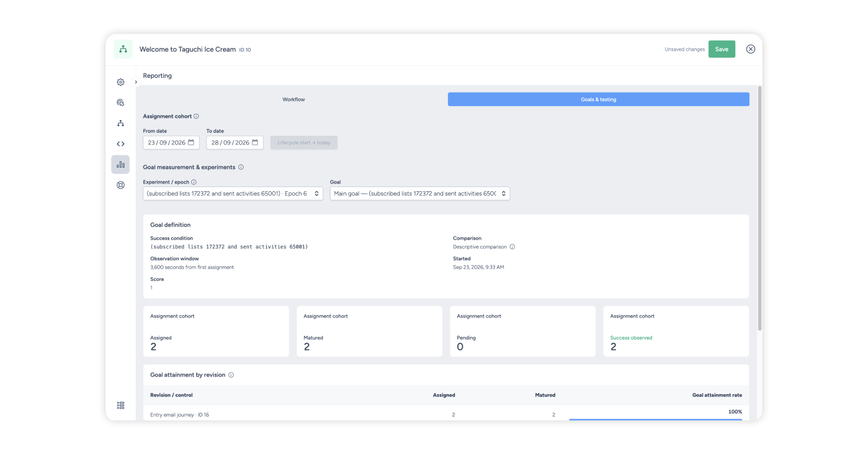Click the Unsaved changes text
The image size is (868, 455).
(684, 50)
